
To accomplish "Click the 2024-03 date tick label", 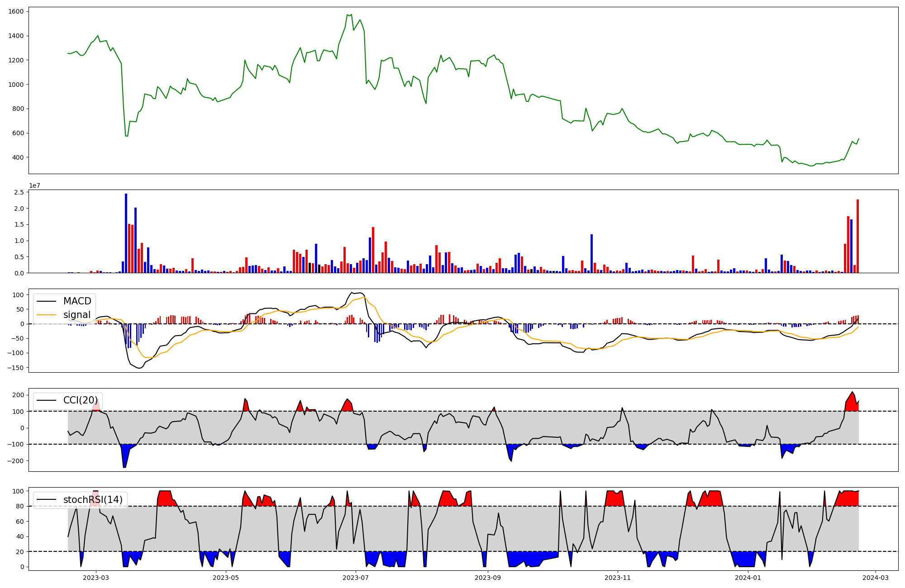I will click(x=876, y=578).
